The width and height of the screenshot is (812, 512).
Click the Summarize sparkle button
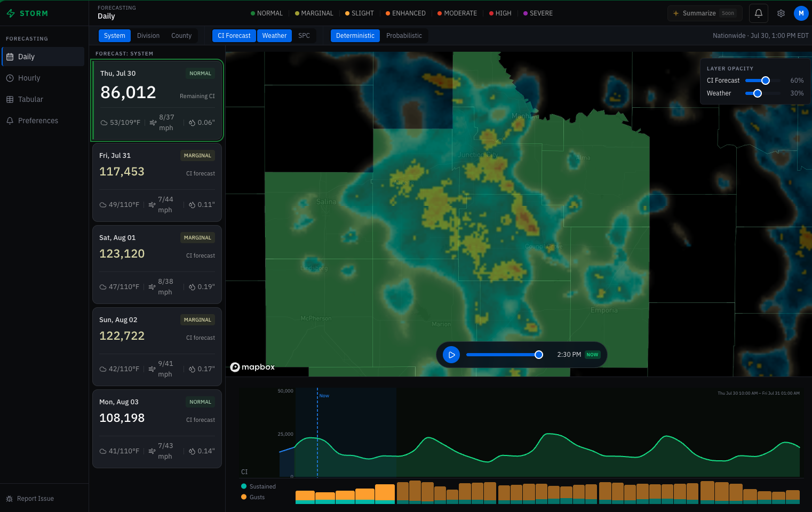(x=705, y=13)
